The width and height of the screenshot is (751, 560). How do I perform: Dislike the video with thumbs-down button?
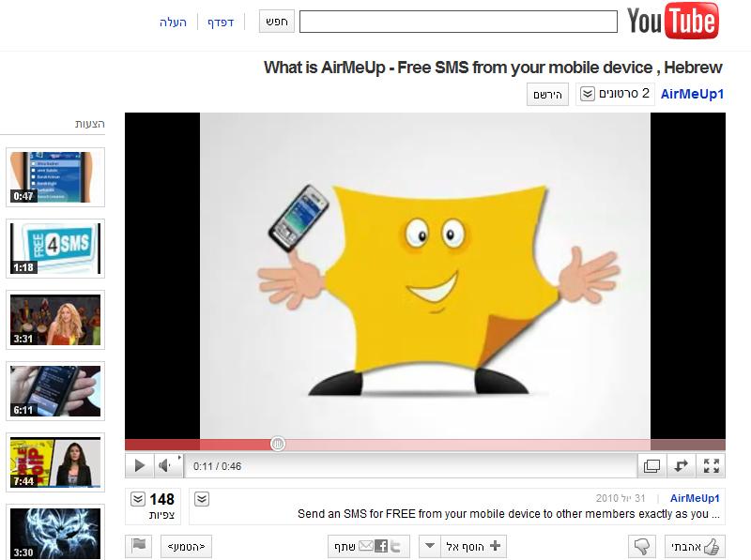pyautogui.click(x=642, y=546)
